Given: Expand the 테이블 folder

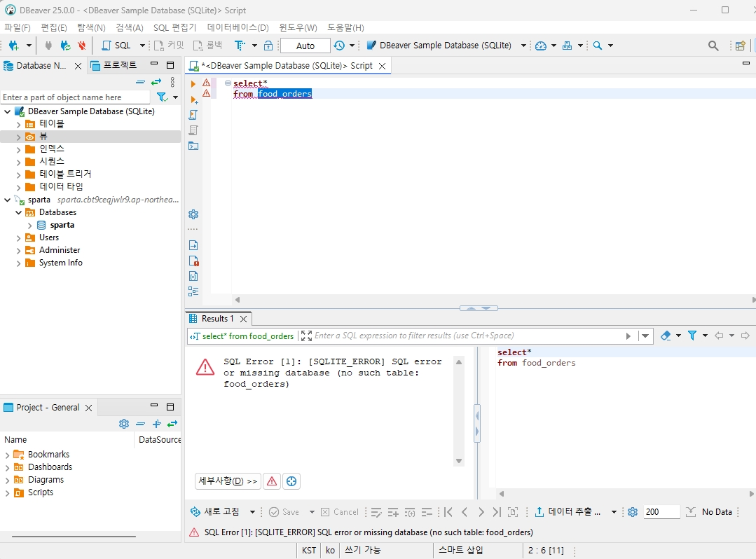Looking at the screenshot, I should point(18,124).
